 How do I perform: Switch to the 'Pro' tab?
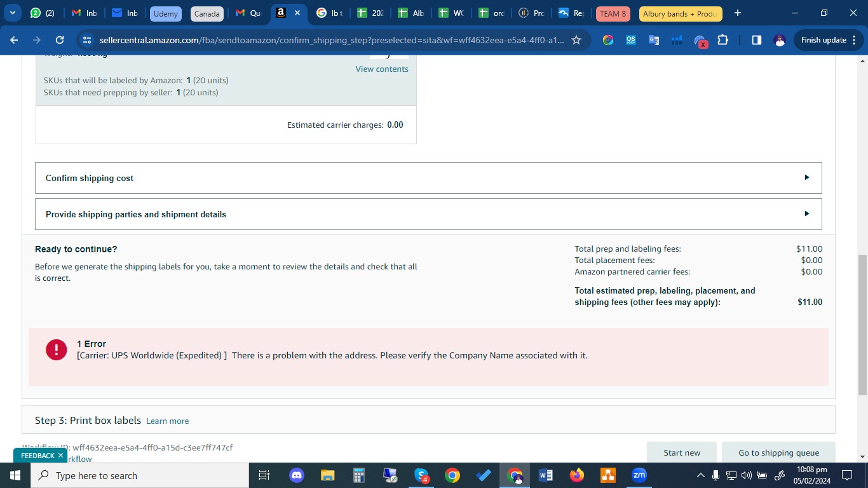[532, 13]
